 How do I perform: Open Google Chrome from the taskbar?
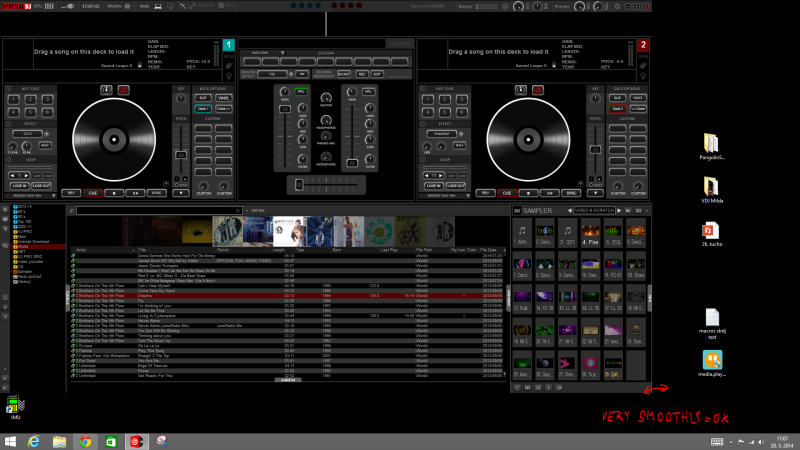coord(87,440)
